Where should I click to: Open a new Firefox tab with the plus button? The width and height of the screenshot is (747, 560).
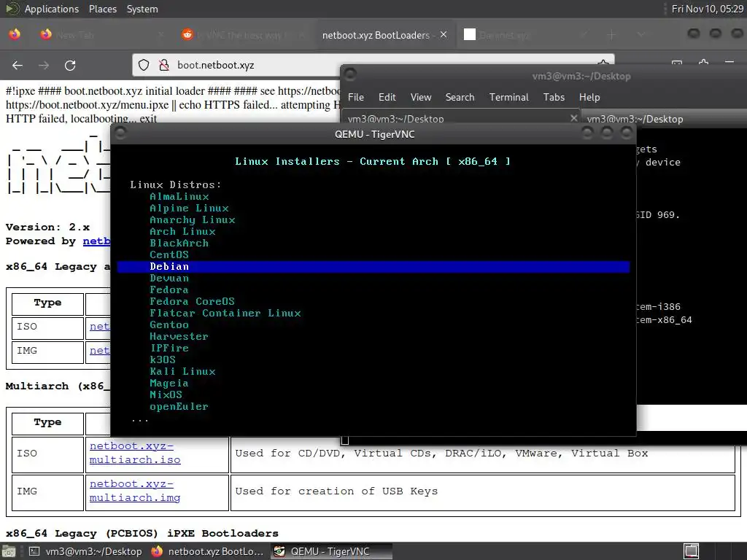[x=612, y=35]
